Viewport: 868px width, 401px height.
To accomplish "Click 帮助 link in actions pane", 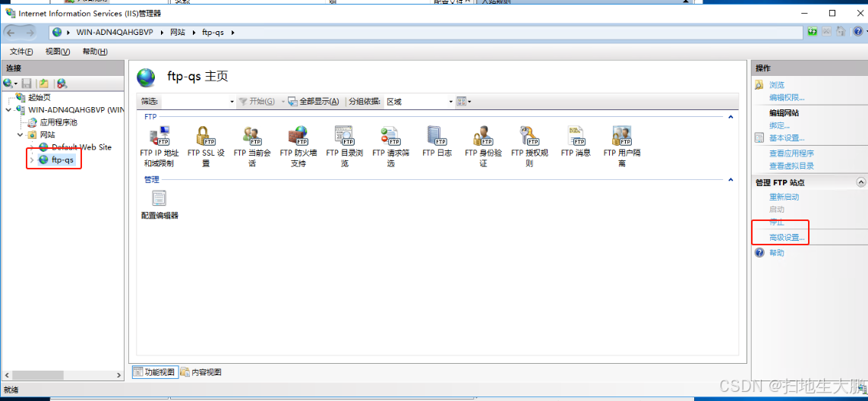I will pyautogui.click(x=777, y=253).
